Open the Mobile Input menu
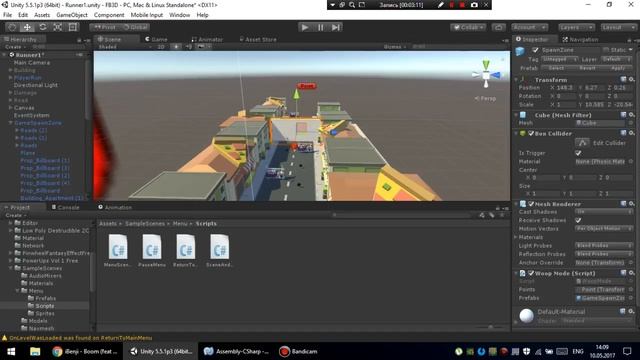640x360 pixels. pyautogui.click(x=147, y=15)
